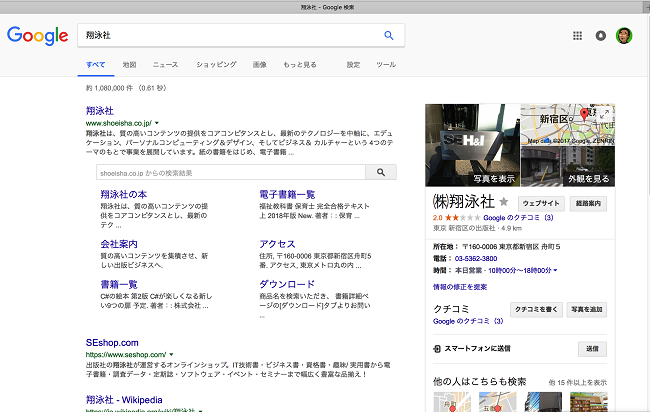650x412 pixels.
Task: Open the Google apps grid
Action: 577,36
